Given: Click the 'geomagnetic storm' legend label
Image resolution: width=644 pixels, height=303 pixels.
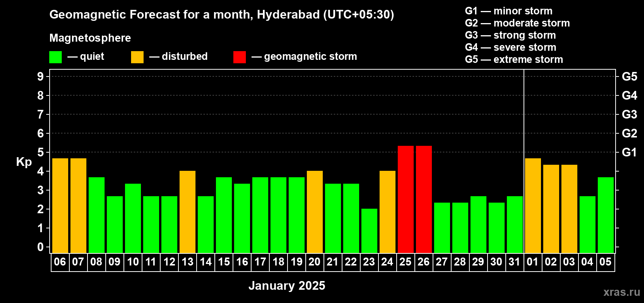Looking at the screenshot, I should (x=310, y=56).
